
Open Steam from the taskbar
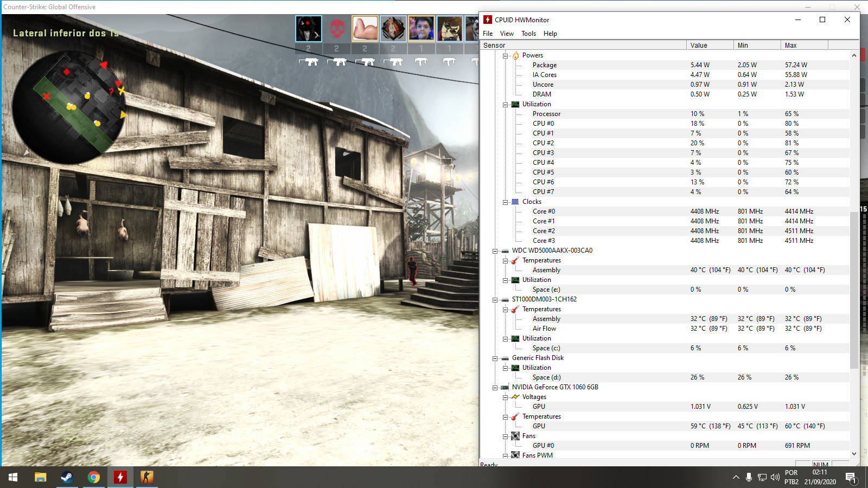coord(67,477)
